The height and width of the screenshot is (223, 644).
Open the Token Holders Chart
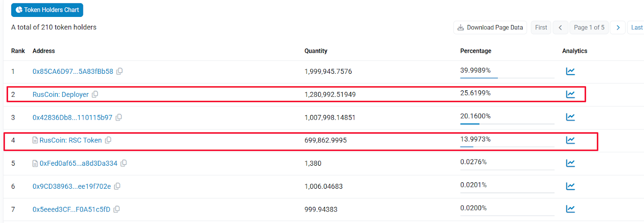(47, 10)
